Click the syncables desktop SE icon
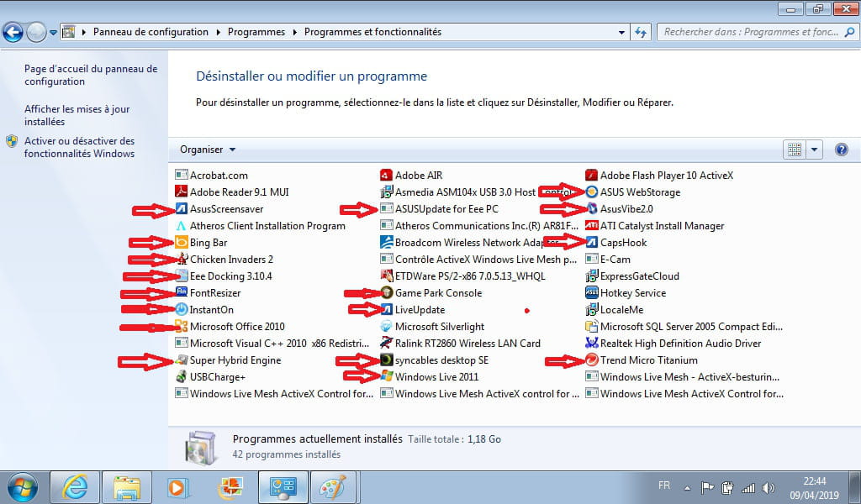This screenshot has height=504, width=861. pos(386,360)
